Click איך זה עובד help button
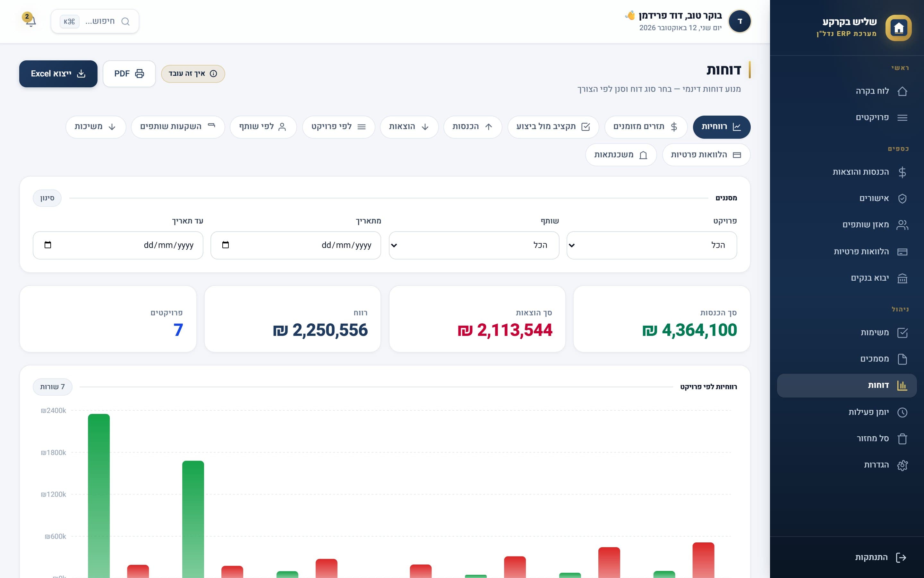This screenshot has width=924, height=578. coord(193,74)
